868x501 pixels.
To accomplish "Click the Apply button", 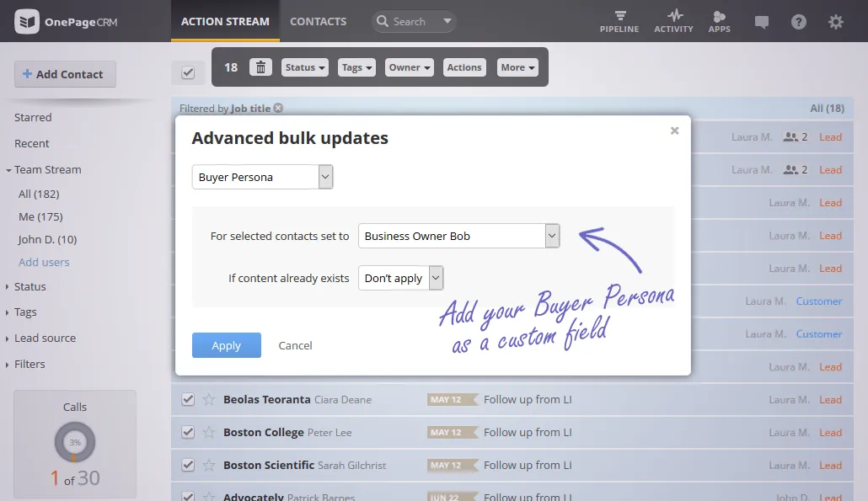I will (x=227, y=345).
